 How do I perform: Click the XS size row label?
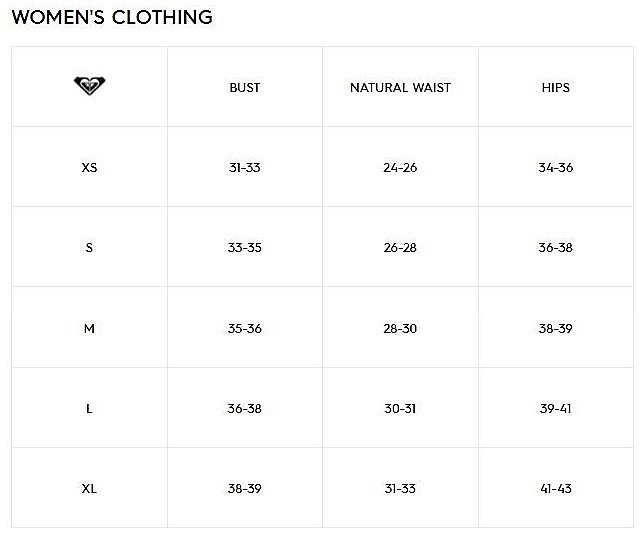89,167
